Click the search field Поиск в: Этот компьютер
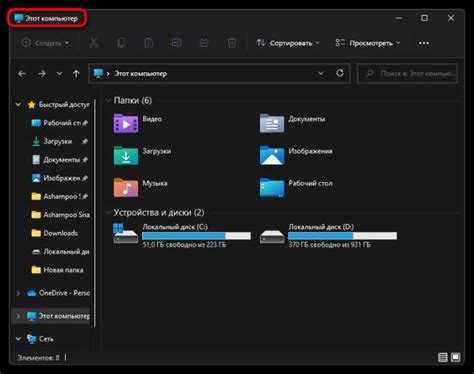 [407, 73]
